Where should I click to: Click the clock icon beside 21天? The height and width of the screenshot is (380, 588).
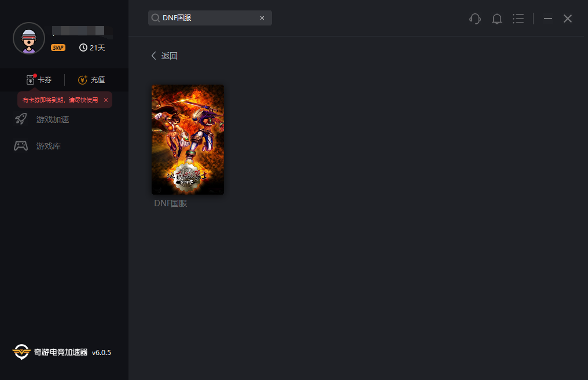pyautogui.click(x=83, y=47)
